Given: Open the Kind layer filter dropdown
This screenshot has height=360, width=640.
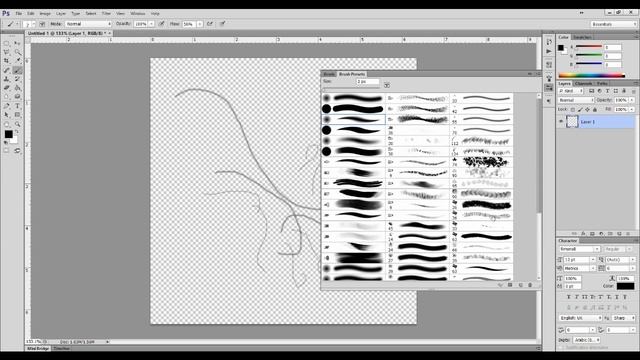Looking at the screenshot, I should [x=571, y=91].
